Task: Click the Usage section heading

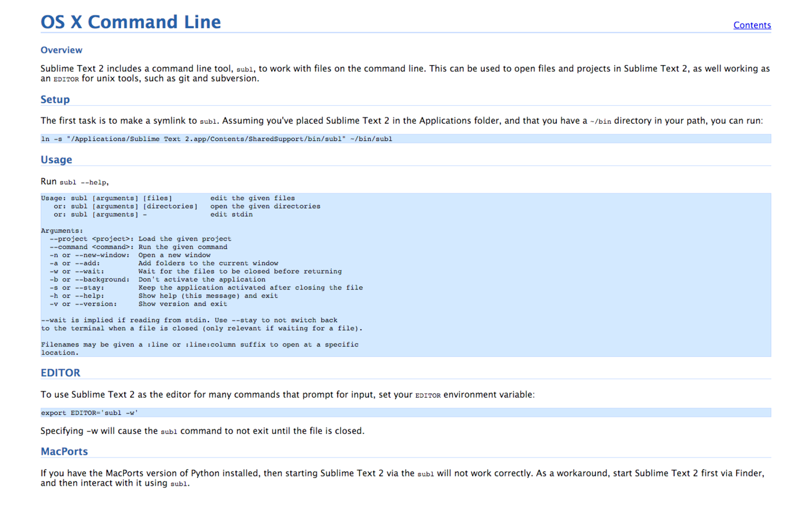Action: pos(56,159)
